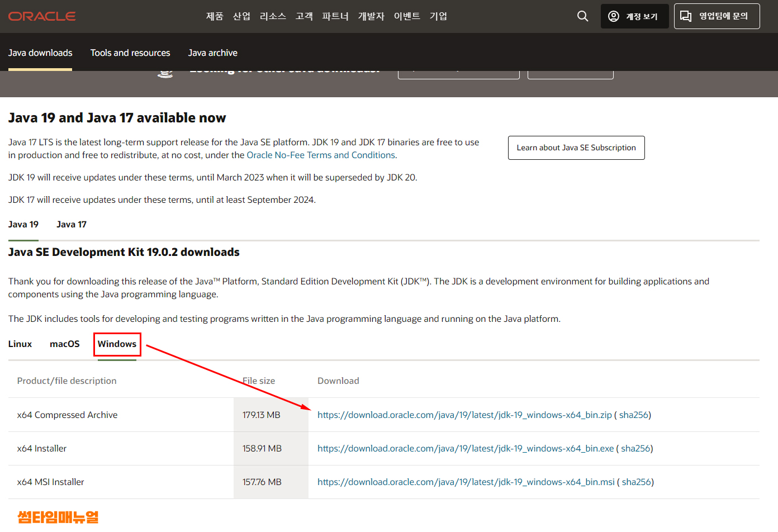The image size is (778, 532).
Task: Click Learn about Java SE Subscription button
Action: [x=576, y=148]
